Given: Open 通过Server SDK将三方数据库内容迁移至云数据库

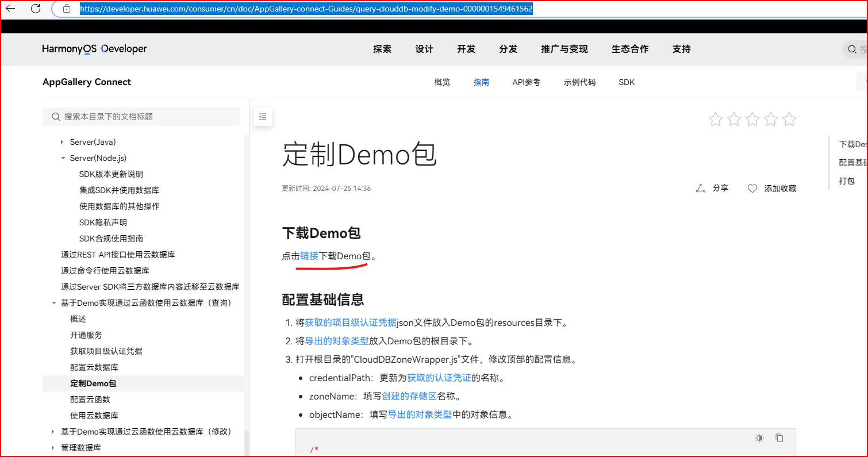Looking at the screenshot, I should 150,287.
